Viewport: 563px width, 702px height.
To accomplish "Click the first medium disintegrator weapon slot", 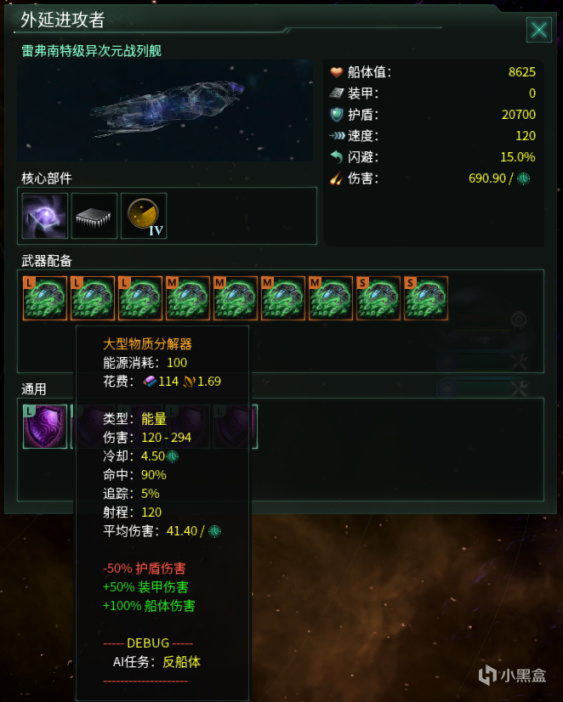I will [188, 298].
